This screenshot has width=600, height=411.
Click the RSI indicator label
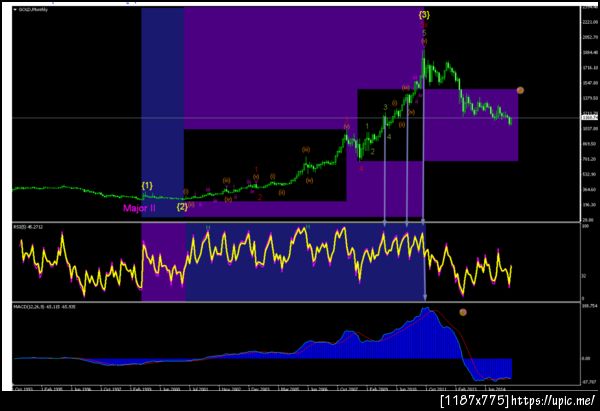tap(28, 227)
